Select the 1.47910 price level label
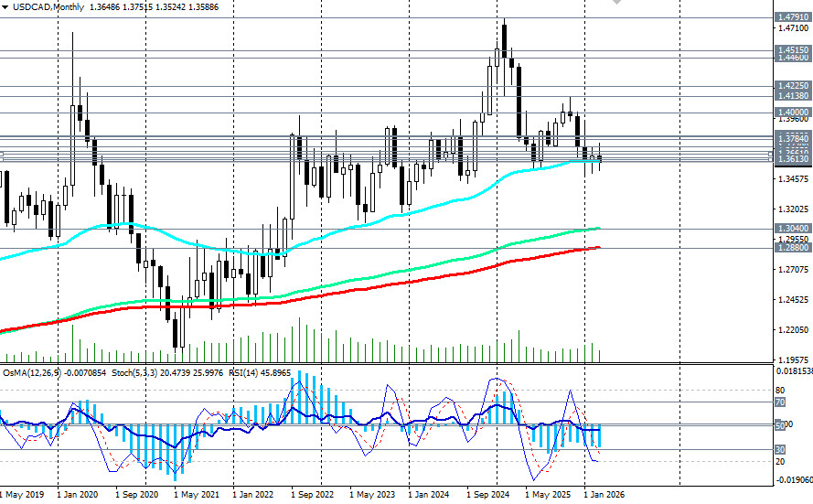 [792, 17]
